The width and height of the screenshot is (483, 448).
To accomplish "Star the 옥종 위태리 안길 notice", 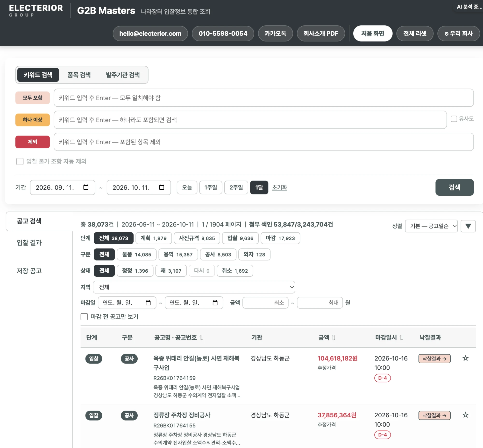I will coord(465,358).
